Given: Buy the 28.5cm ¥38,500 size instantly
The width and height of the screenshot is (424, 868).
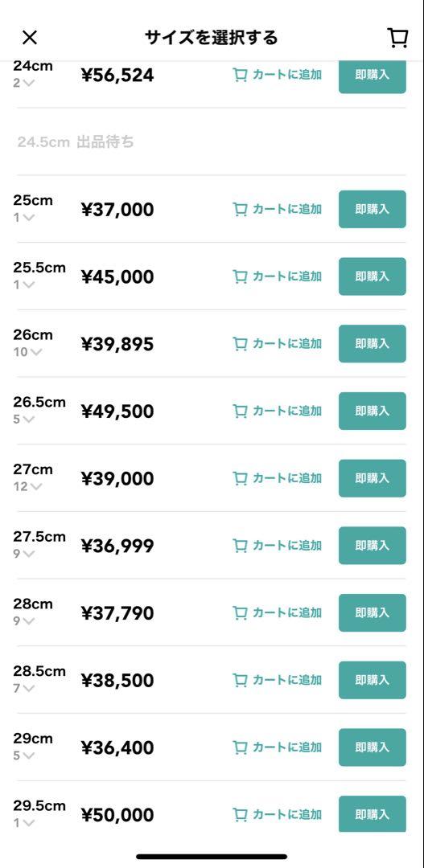Looking at the screenshot, I should point(373,680).
